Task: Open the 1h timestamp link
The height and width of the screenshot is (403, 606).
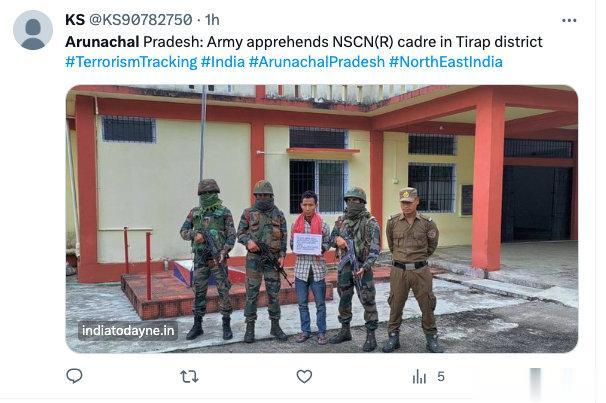Action: [x=212, y=20]
